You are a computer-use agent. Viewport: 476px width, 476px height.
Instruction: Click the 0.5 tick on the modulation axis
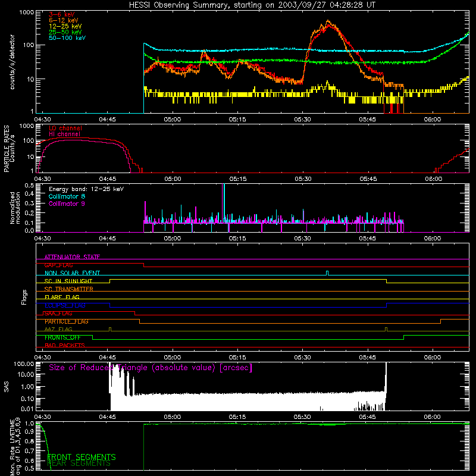[x=29, y=185]
